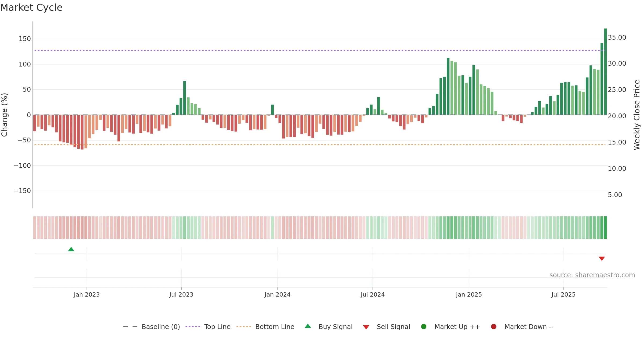Click the Jul 2023 axis label
Image resolution: width=644 pixels, height=362 pixels.
pyautogui.click(x=181, y=294)
